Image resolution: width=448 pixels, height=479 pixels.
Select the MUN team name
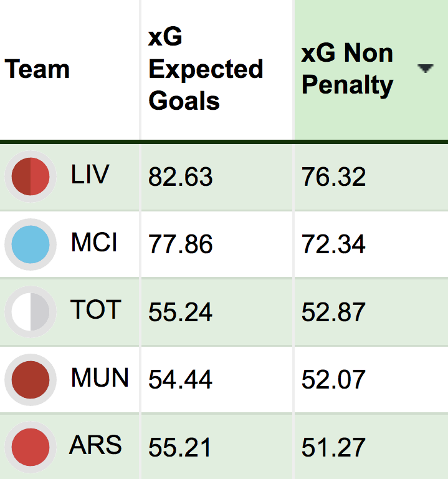100,377
